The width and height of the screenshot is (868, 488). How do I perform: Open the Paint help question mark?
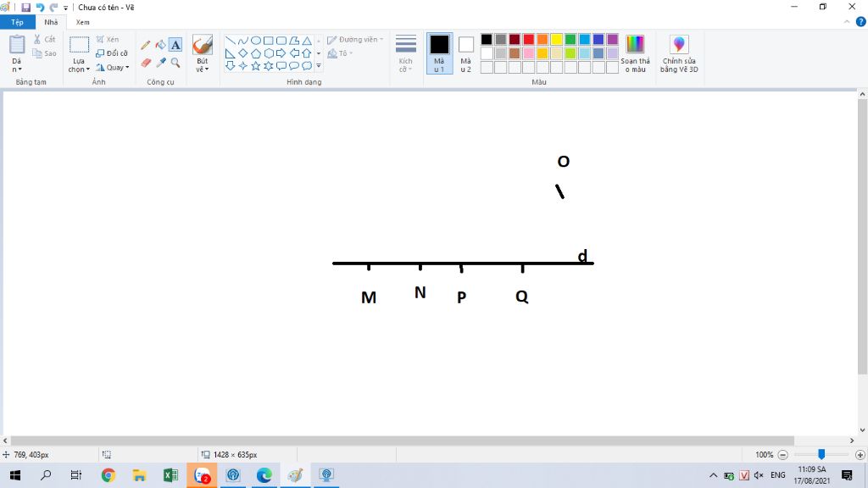pos(861,22)
